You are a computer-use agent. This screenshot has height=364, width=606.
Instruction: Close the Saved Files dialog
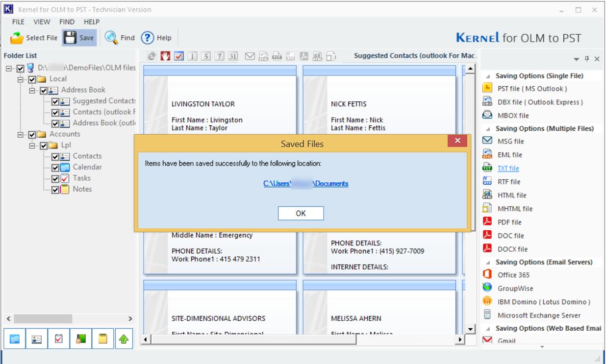click(457, 141)
